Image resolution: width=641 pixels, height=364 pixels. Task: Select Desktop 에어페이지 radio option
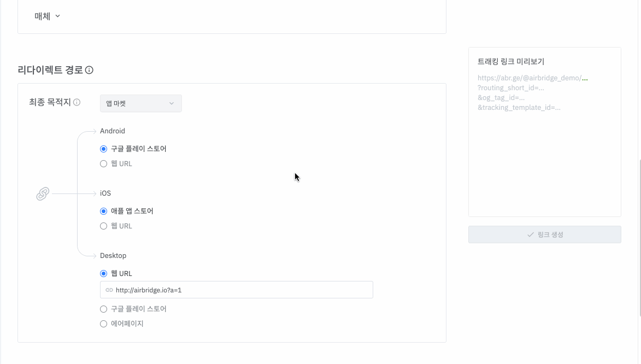click(103, 324)
